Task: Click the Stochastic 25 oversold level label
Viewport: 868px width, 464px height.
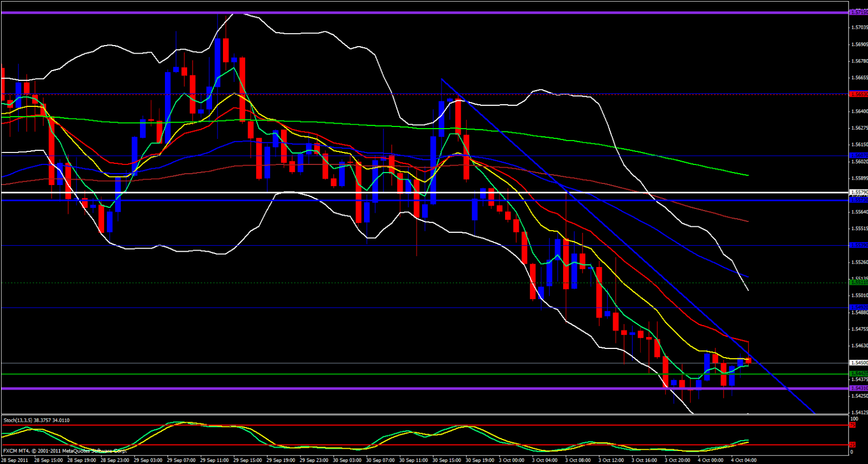Action: 853,444
